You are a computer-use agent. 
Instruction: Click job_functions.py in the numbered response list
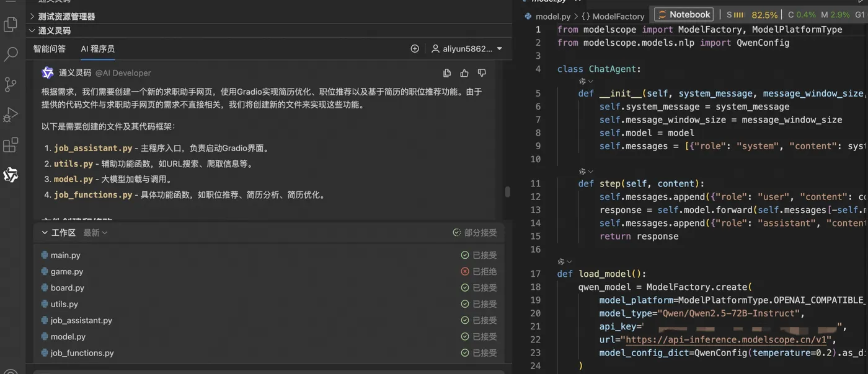93,195
